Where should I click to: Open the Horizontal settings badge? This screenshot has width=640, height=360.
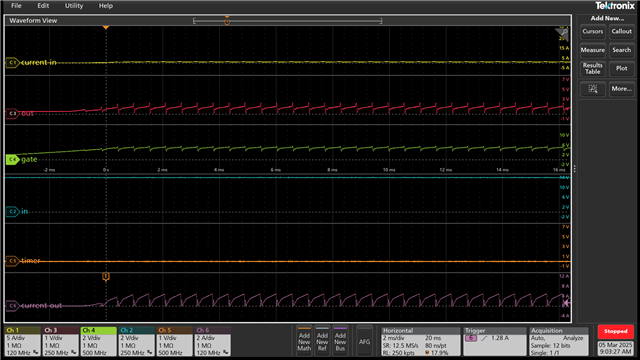[421, 341]
